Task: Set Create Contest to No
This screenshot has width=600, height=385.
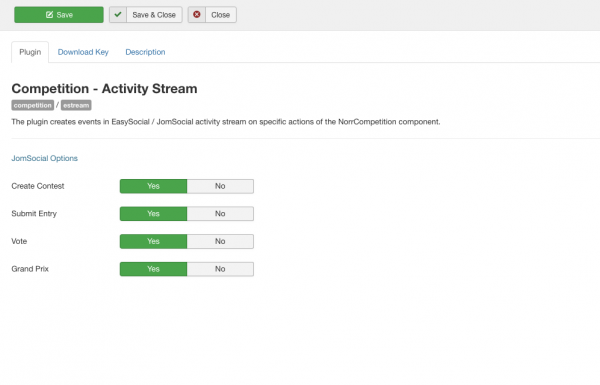Action: point(220,186)
